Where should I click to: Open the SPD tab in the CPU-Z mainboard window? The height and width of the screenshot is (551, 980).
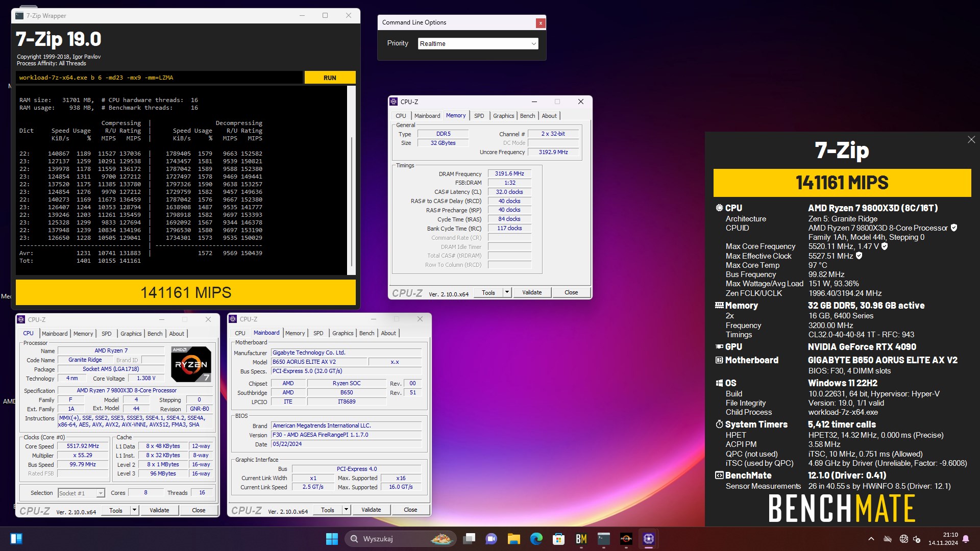318,333
